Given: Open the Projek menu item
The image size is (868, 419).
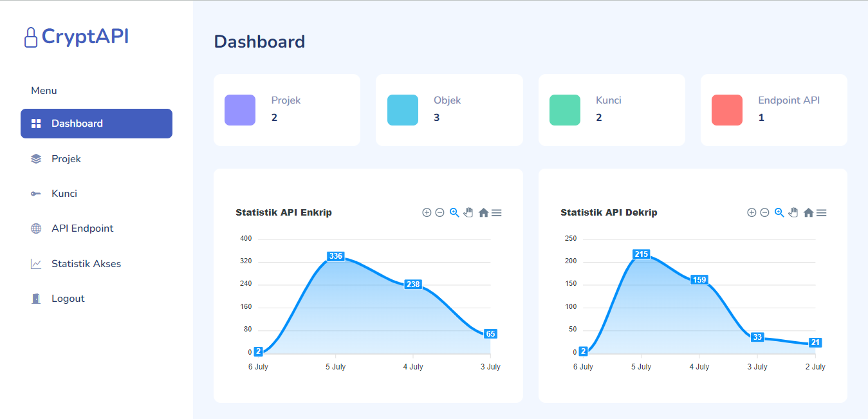Looking at the screenshot, I should [66, 159].
